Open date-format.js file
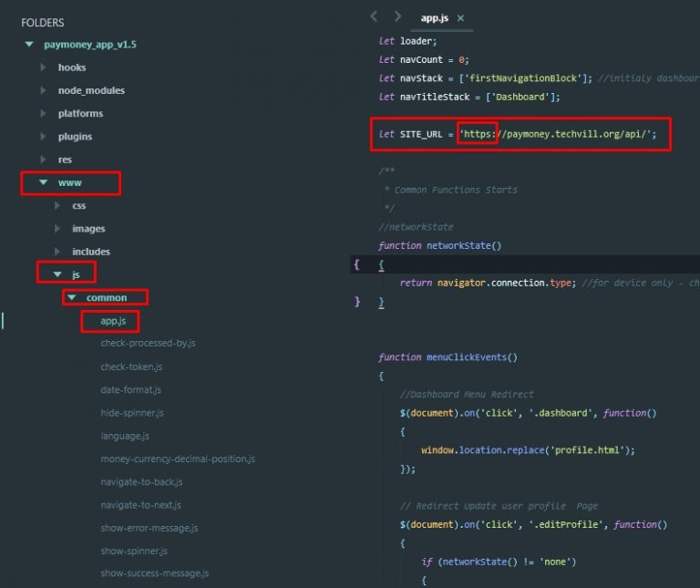 130,389
